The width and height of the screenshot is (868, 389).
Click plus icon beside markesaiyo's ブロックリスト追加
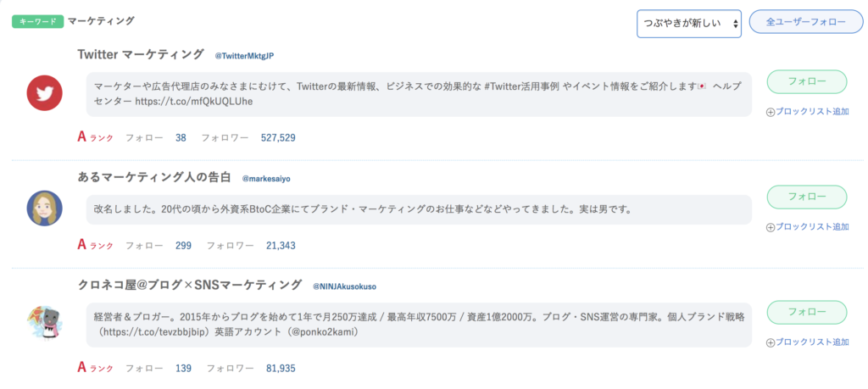tap(771, 226)
